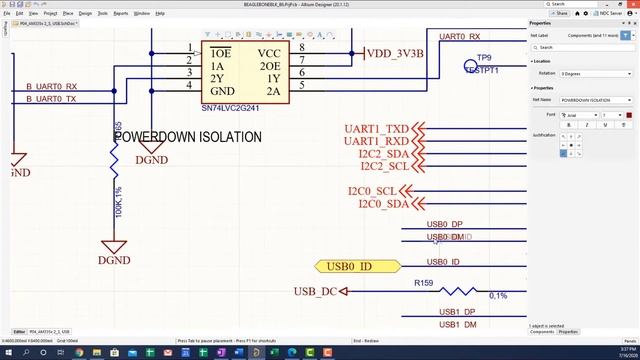The image size is (640, 360).
Task: Open Chrome from the taskbar
Action: (79, 352)
